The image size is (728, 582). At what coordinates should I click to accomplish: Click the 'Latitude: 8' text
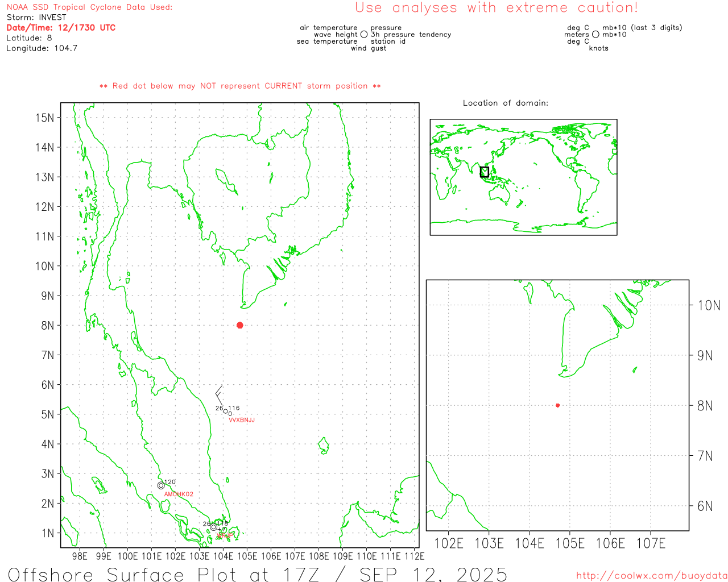point(29,38)
